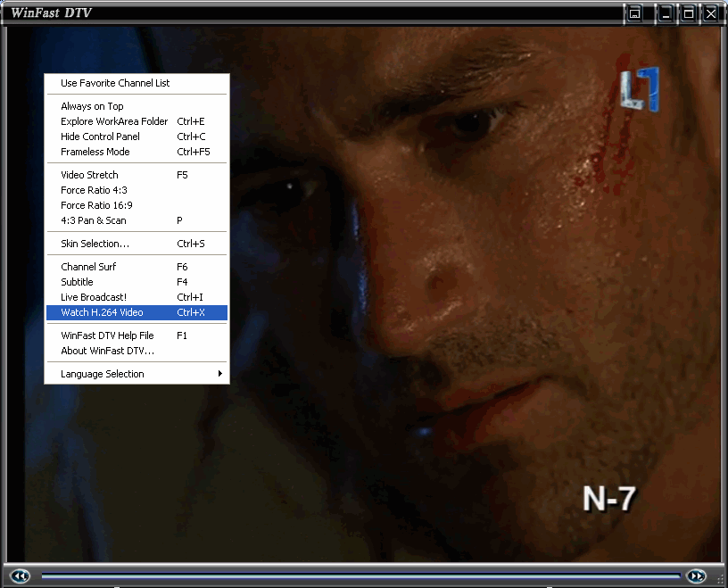Click the compact mode icon in title bar
Screen dimensions: 728x588
[x=634, y=13]
